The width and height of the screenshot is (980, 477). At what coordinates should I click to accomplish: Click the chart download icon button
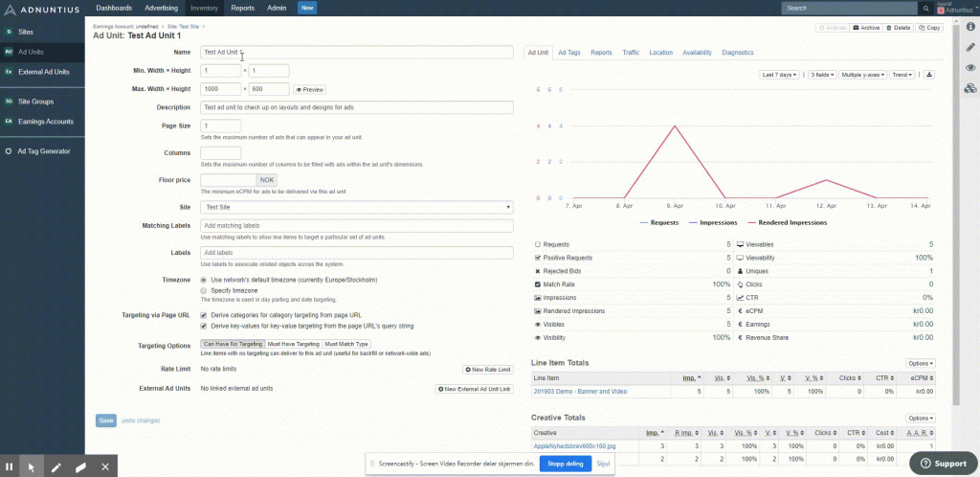click(x=929, y=75)
